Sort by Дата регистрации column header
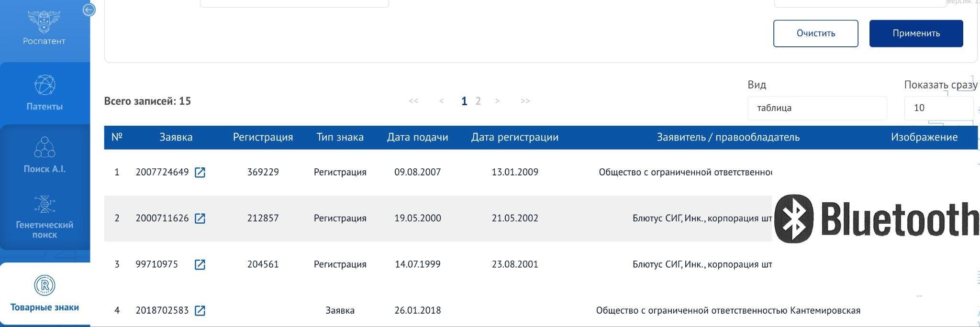 [x=515, y=137]
